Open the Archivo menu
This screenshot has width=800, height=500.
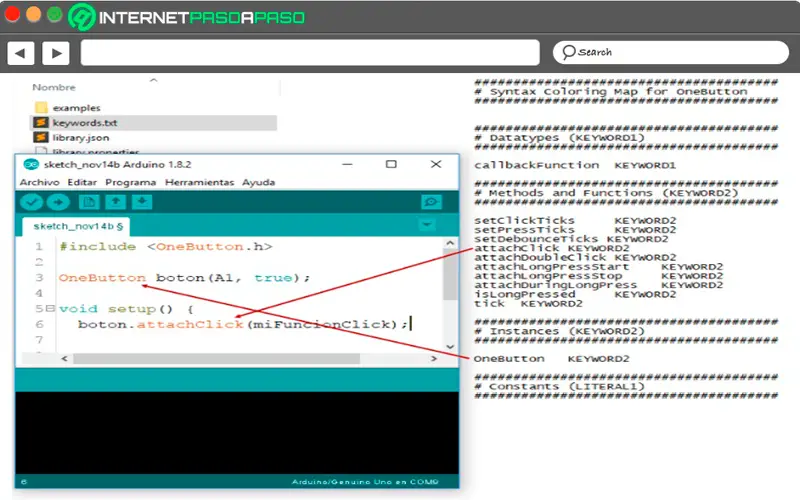point(39,182)
